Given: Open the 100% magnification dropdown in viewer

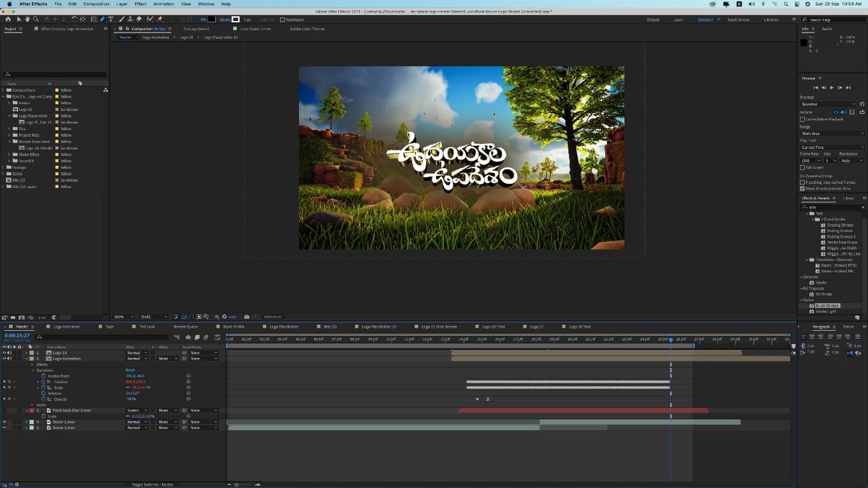Looking at the screenshot, I should (x=125, y=316).
